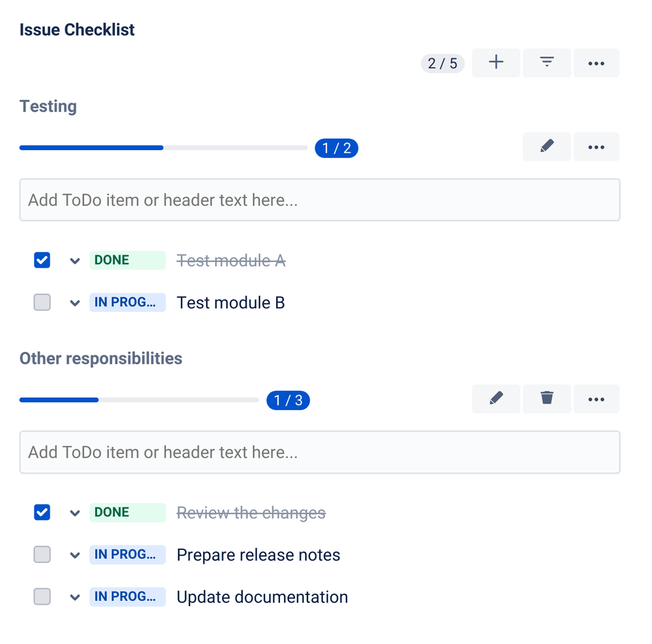Uncheck the Test module A checkbox
Viewport: 652px width, 644px height.
point(42,260)
